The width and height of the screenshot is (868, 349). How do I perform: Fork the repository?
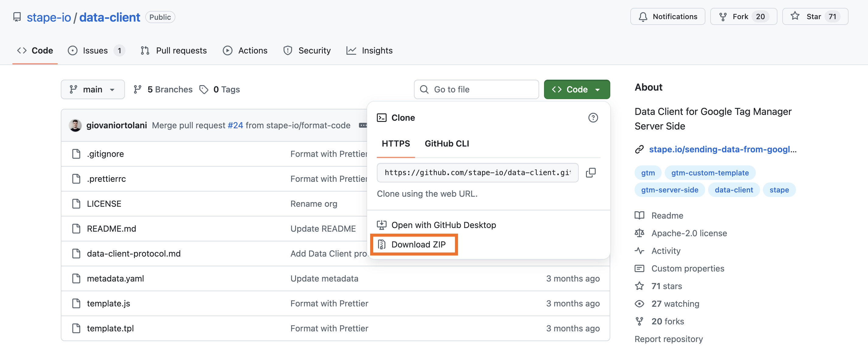[743, 16]
